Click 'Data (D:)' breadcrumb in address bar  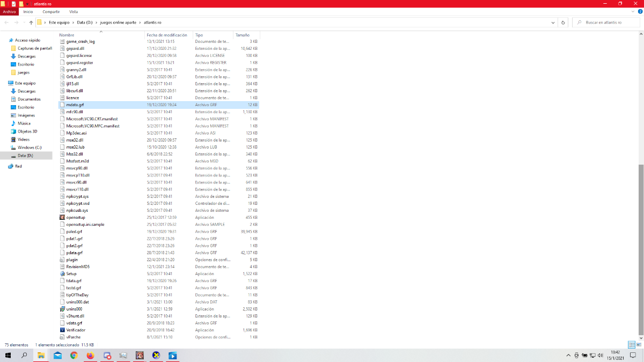coord(85,23)
